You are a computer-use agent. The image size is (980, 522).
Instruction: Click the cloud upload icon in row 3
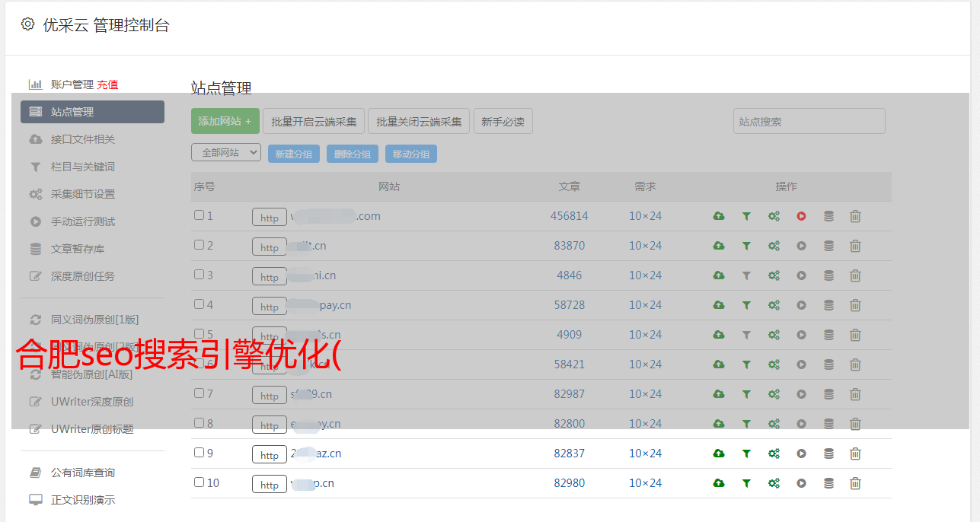point(719,275)
